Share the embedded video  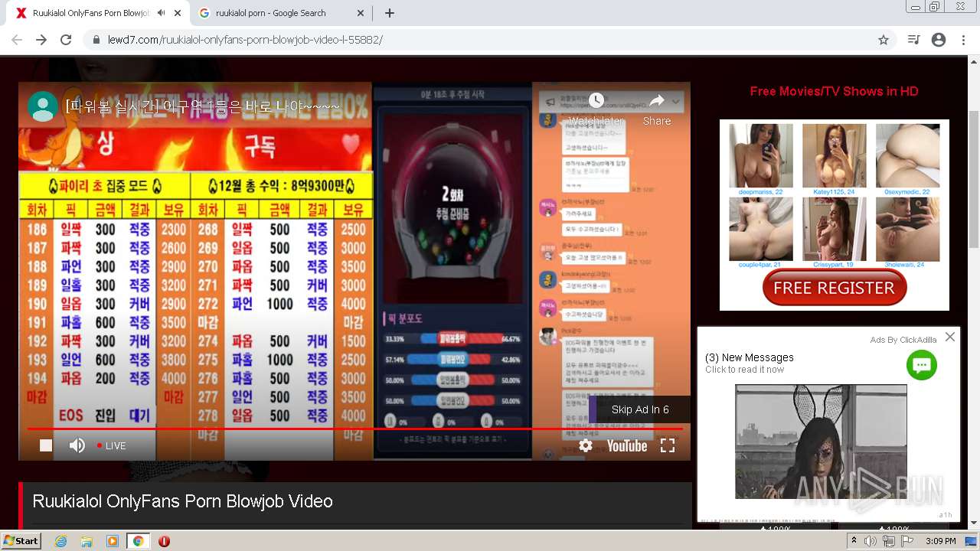coord(657,109)
